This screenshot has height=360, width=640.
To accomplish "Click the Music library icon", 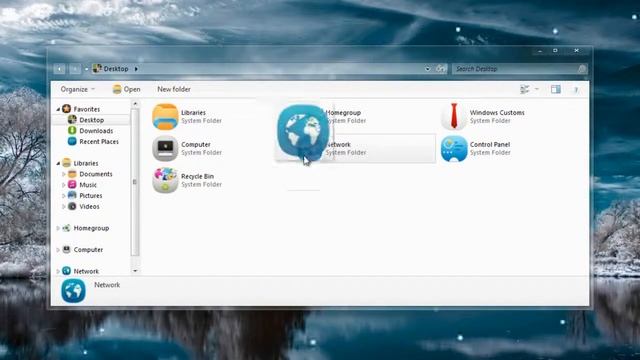I will (x=72, y=184).
